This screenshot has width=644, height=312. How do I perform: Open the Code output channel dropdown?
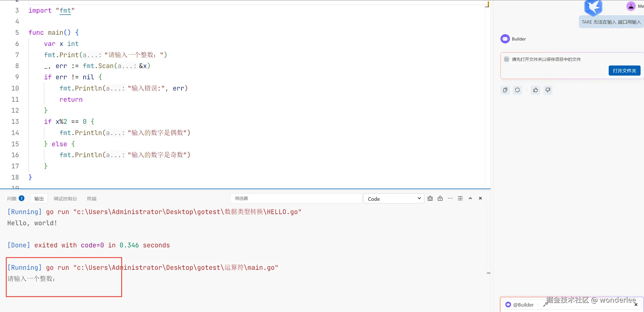click(394, 199)
